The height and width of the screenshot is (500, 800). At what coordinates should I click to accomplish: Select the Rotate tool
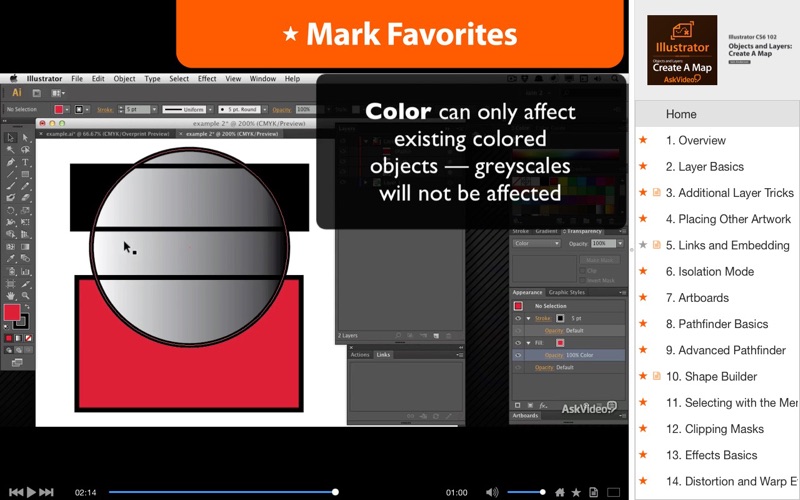[x=10, y=210]
